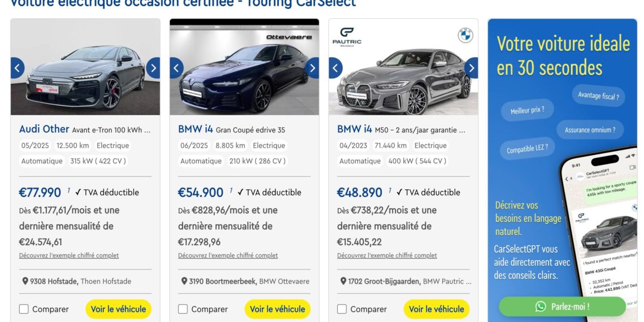Screen dimensions: 644x322
Task: Tick the Comparer checkbox for the Audi
Action: [24, 309]
